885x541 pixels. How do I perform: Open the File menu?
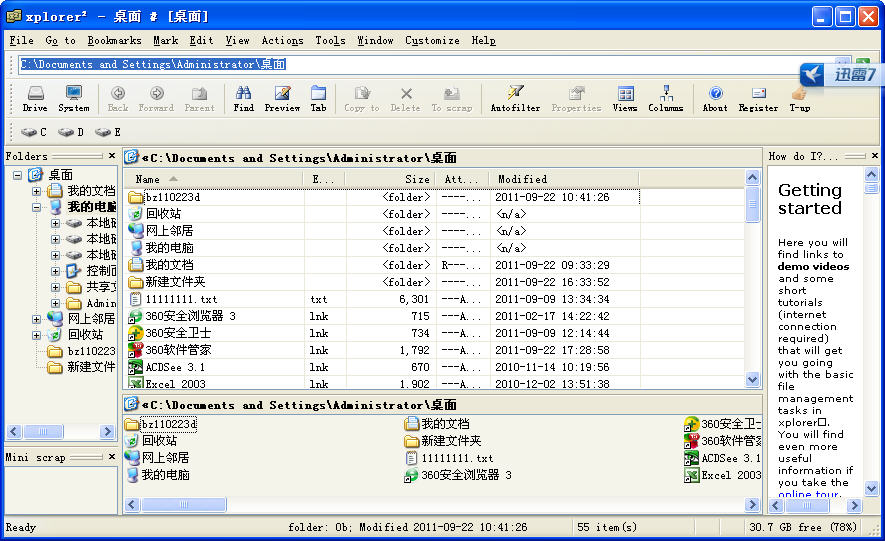(x=21, y=41)
